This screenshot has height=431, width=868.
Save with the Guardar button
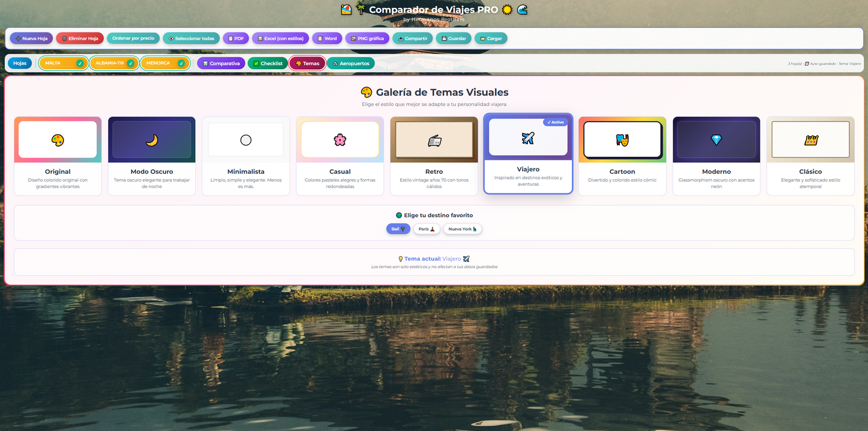pos(454,38)
